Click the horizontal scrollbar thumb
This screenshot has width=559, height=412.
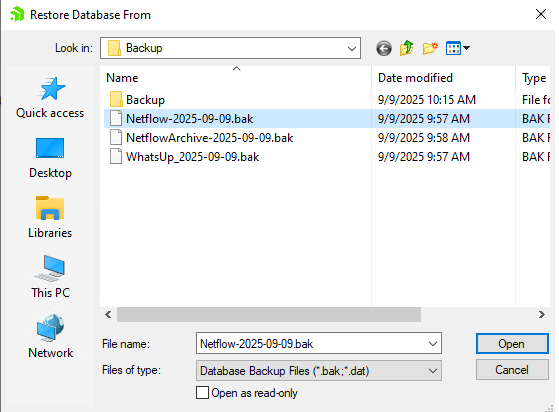tap(269, 314)
